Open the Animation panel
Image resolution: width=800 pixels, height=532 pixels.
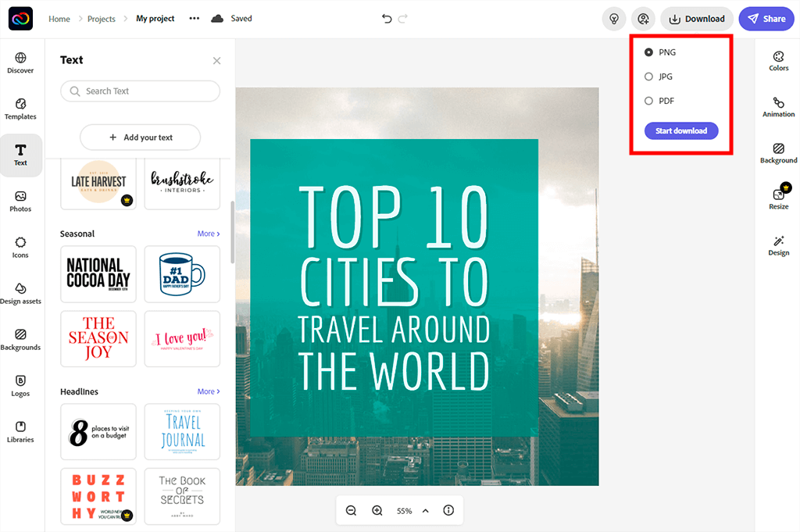click(778, 107)
